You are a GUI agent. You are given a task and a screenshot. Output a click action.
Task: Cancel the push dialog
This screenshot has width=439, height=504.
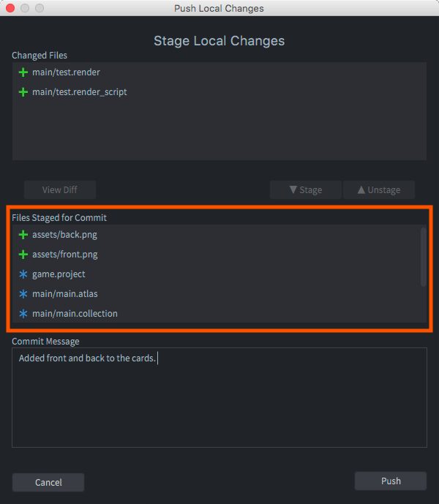48,482
